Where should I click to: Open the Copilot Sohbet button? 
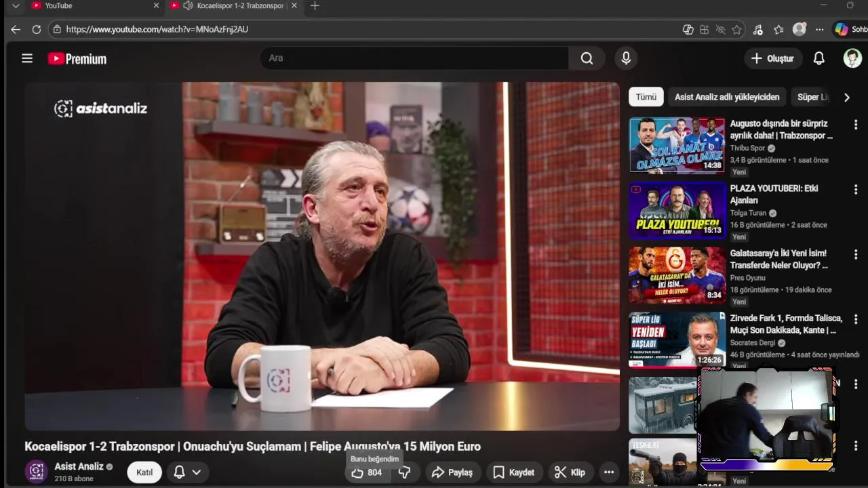(850, 29)
